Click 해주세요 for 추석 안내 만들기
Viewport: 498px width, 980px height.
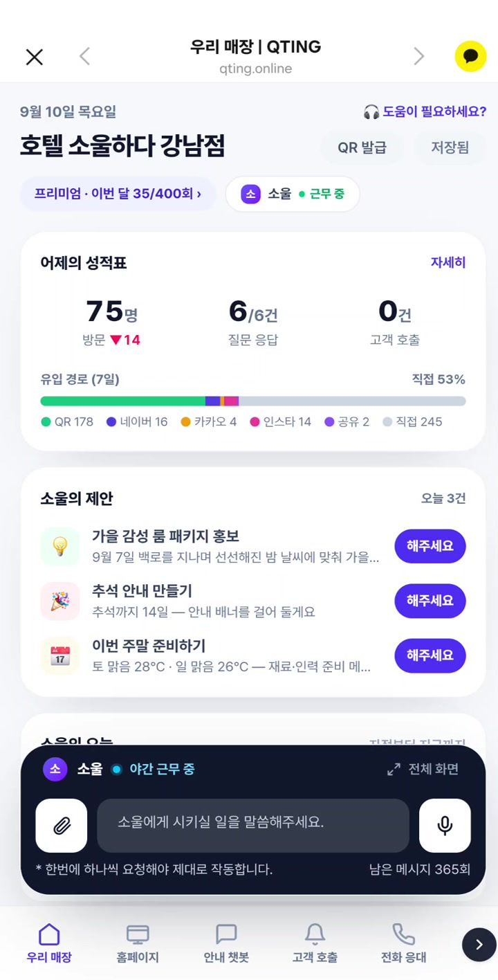click(430, 601)
